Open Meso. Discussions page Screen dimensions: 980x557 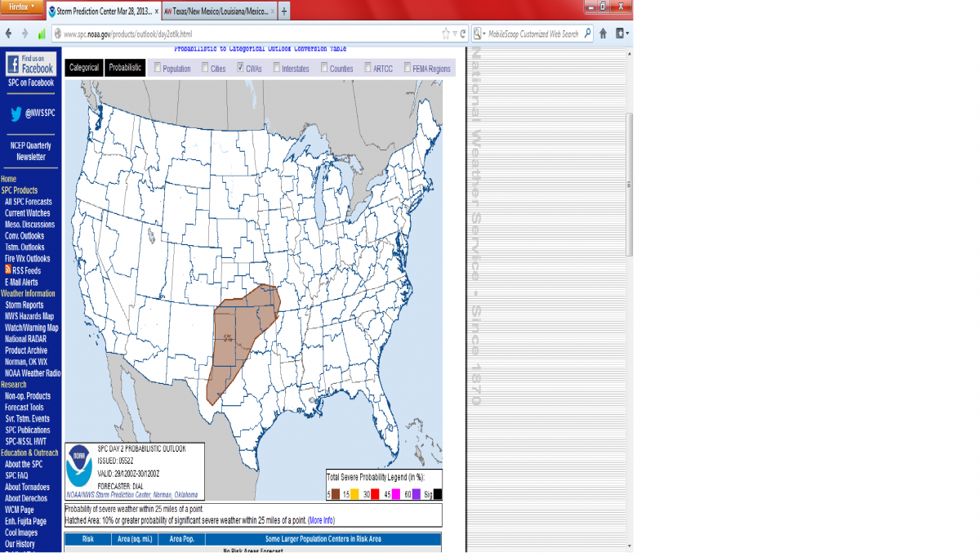coord(29,225)
